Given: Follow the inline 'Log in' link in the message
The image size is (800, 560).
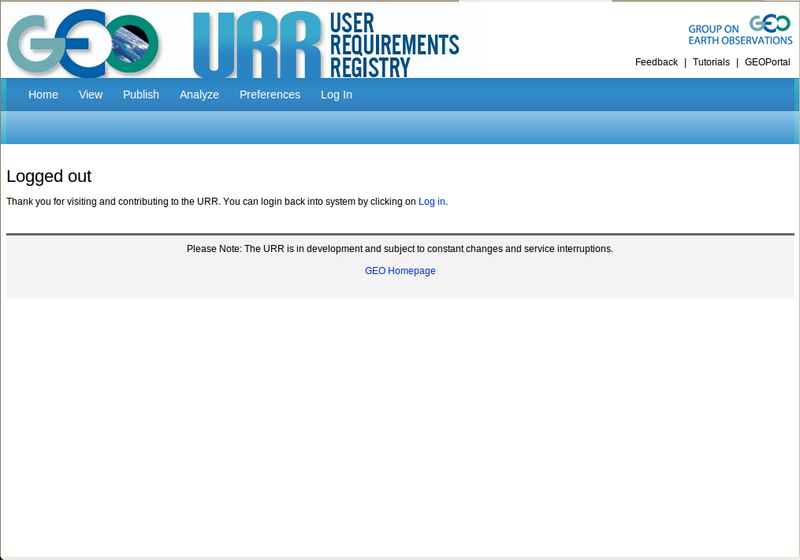Looking at the screenshot, I should 432,202.
